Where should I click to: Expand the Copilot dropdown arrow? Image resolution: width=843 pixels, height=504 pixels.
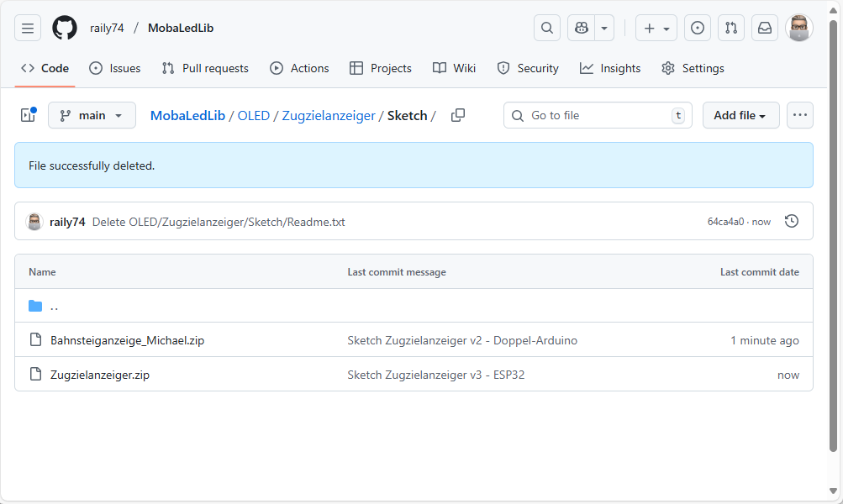tap(603, 28)
